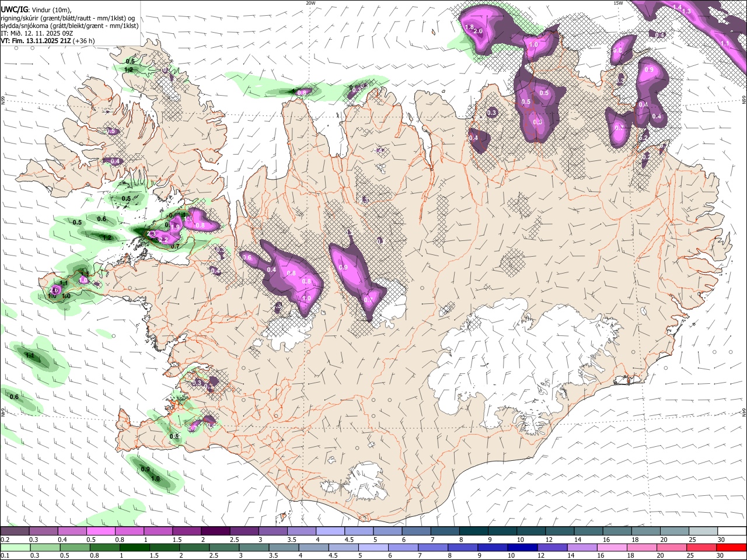
Task: Pick snow legend swatch between 1 and 1.5
Action: 158,531
